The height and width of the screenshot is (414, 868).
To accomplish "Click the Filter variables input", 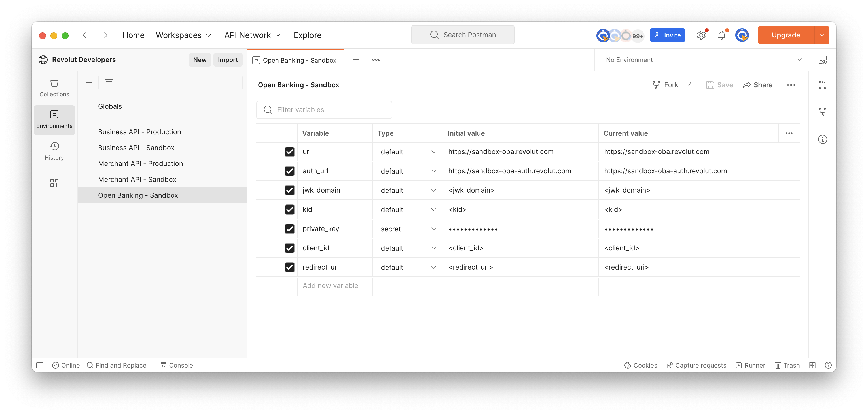I will tap(324, 110).
